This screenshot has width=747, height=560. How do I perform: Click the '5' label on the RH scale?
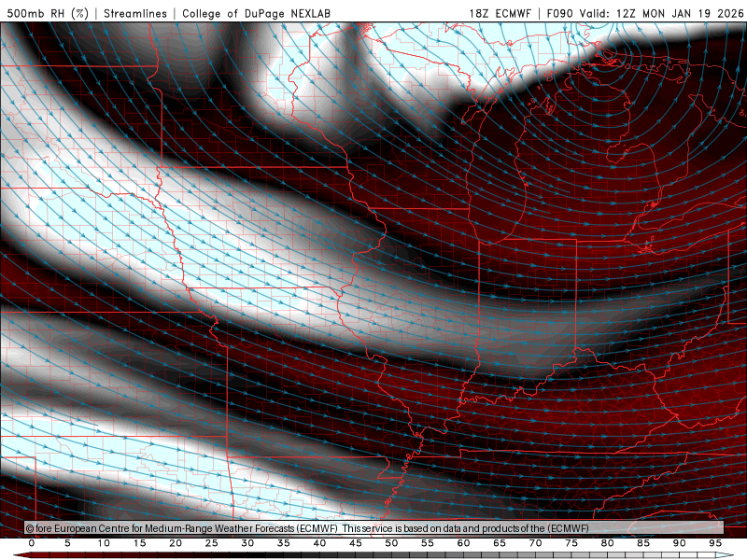[67, 543]
